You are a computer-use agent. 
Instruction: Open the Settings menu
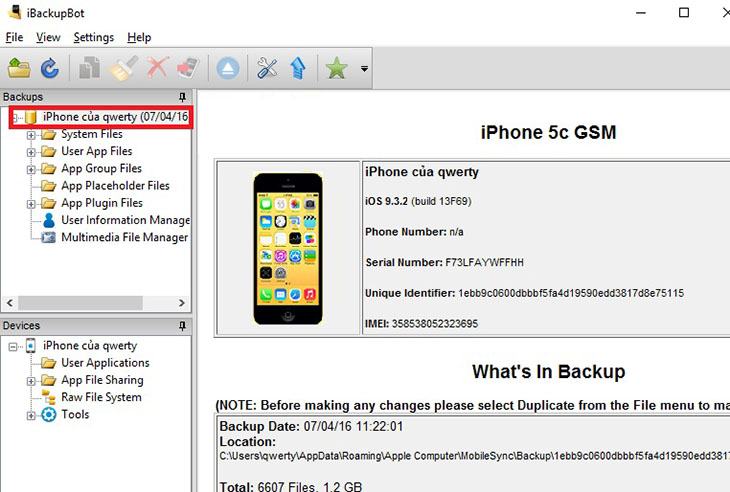[x=94, y=37]
